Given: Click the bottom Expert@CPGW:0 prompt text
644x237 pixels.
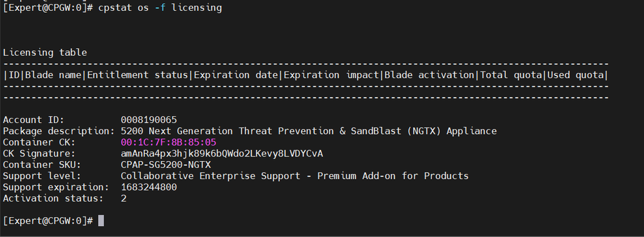Looking at the screenshot, I should pyautogui.click(x=48, y=221).
